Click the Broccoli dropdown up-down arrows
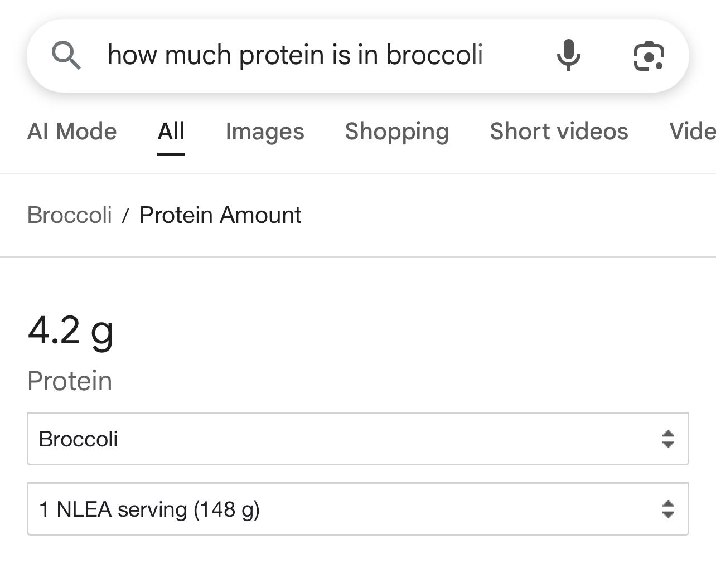716x588 pixels. tap(668, 439)
